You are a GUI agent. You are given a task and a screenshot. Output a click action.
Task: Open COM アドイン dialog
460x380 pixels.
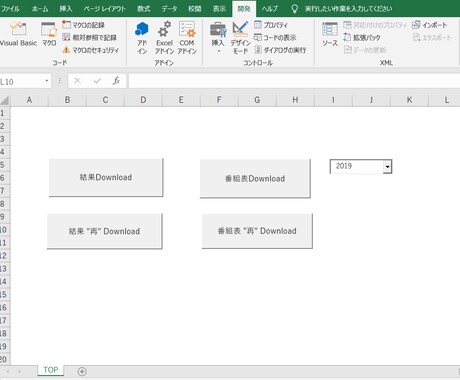pyautogui.click(x=187, y=37)
